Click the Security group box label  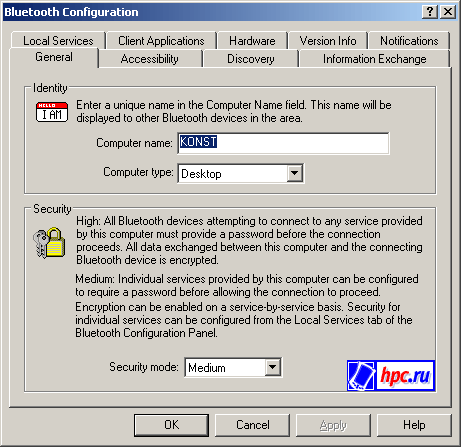click(x=52, y=209)
